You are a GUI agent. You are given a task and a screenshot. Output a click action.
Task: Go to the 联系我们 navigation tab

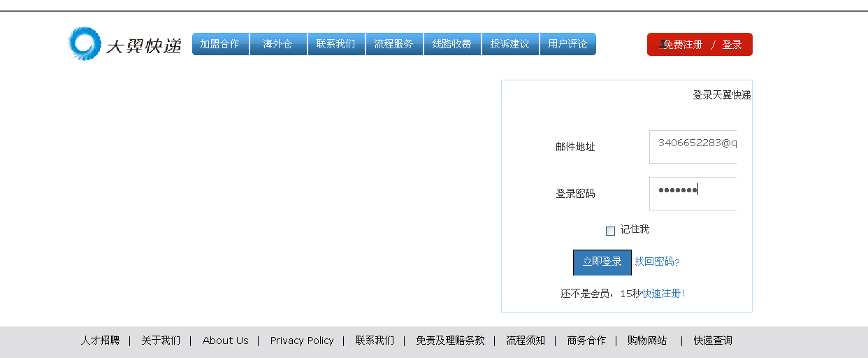(336, 44)
